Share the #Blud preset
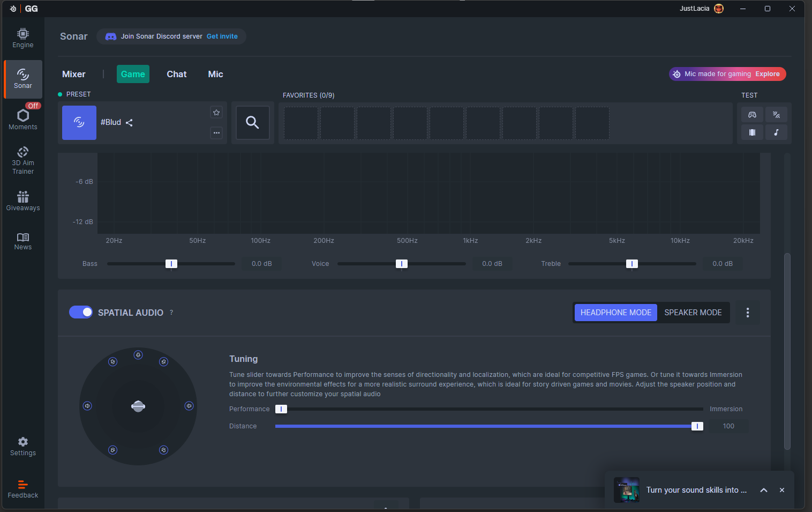The width and height of the screenshot is (812, 512). point(129,123)
